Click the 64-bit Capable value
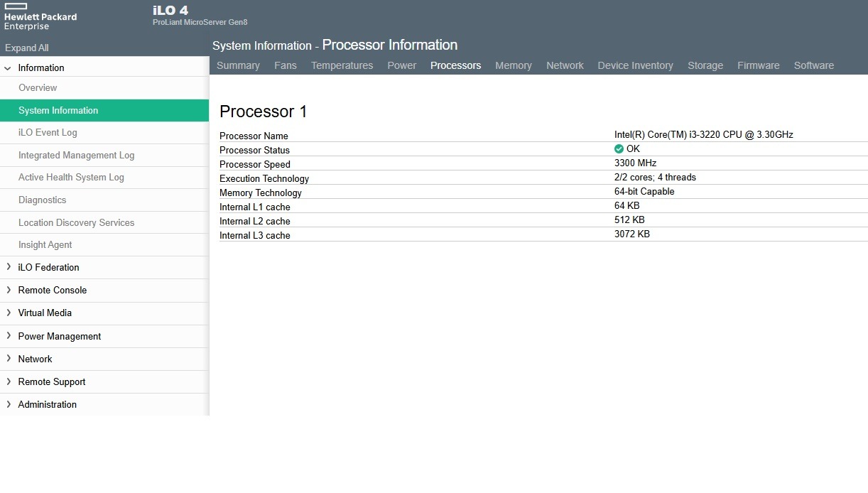 click(644, 192)
